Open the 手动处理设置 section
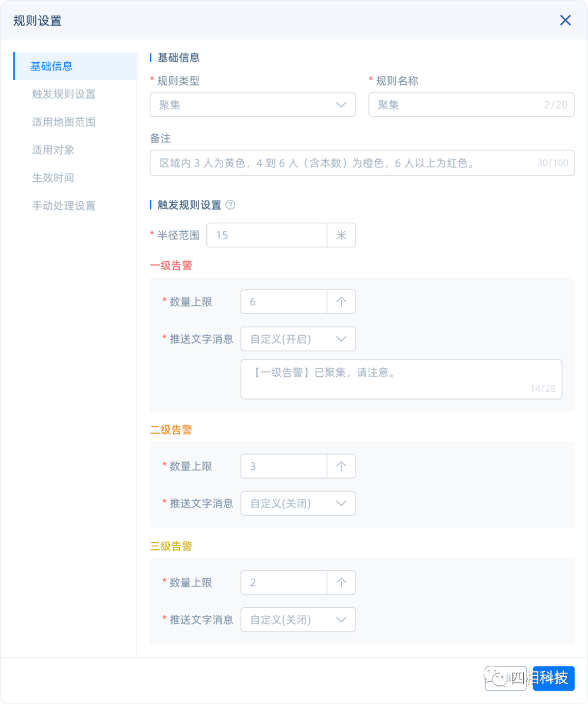 tap(64, 206)
